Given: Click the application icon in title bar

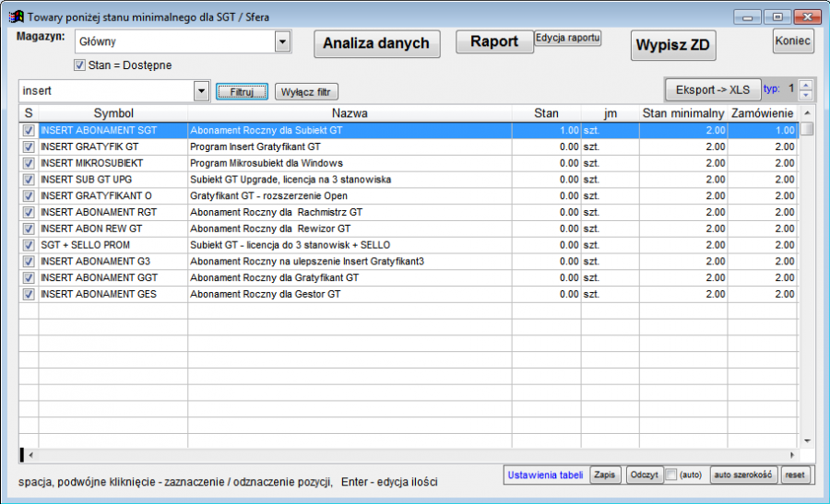Looking at the screenshot, I should (17, 17).
